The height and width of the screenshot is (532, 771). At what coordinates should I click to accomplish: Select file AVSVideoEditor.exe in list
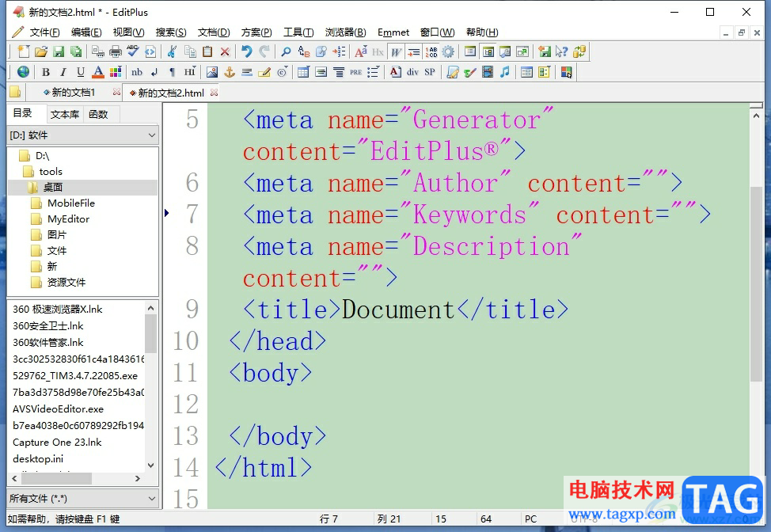[58, 409]
